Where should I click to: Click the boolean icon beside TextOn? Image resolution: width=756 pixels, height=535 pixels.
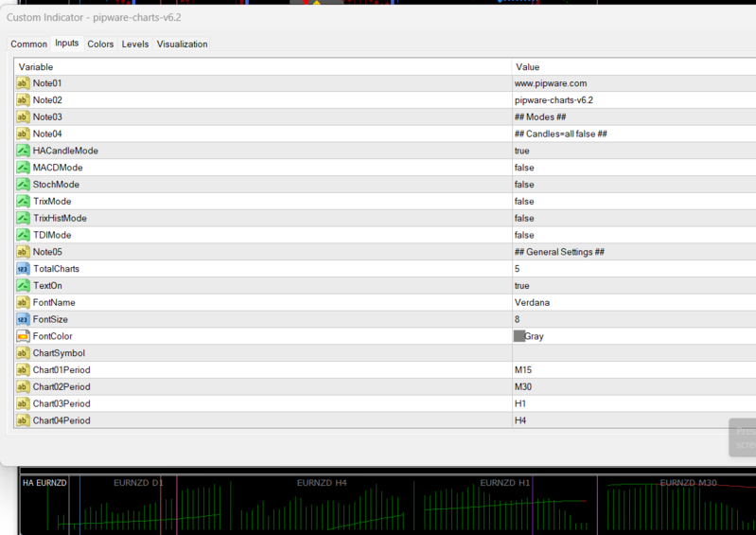pos(23,286)
